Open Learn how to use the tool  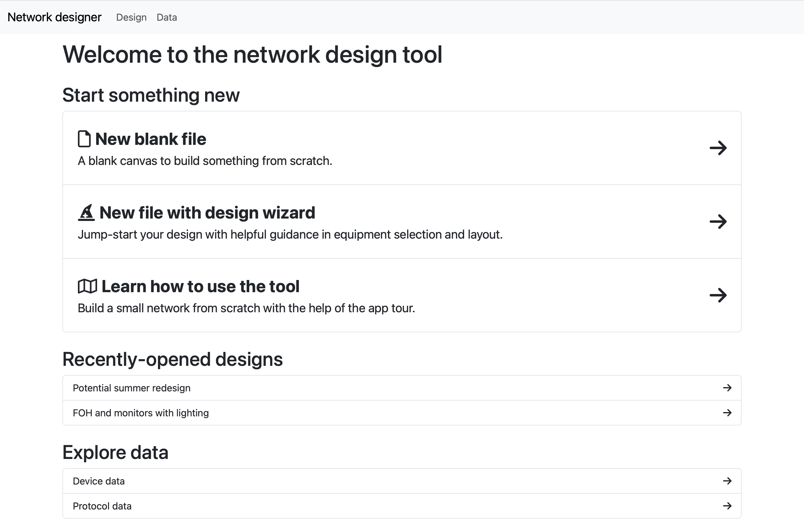click(x=200, y=286)
